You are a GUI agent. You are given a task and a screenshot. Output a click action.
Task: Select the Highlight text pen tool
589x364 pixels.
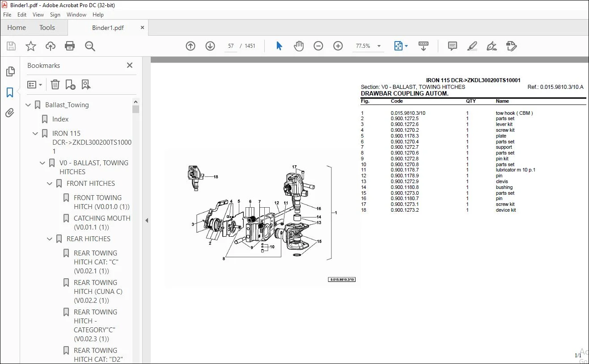click(x=472, y=46)
